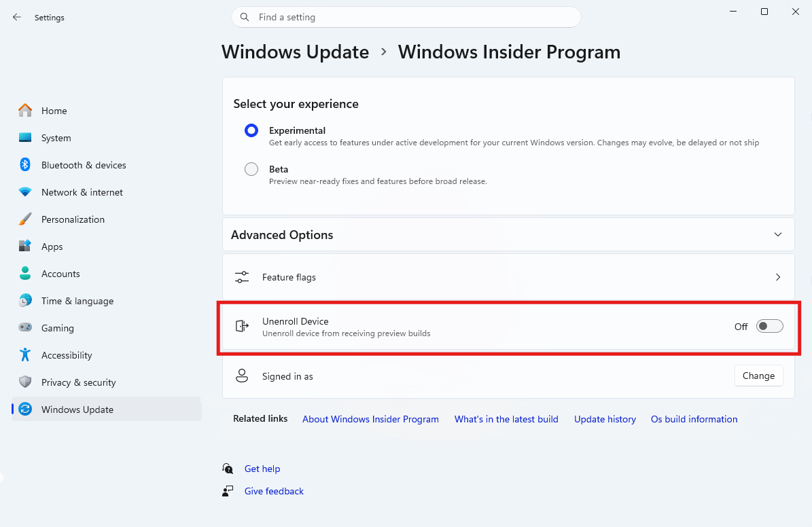This screenshot has width=812, height=527.
Task: Click the Accessibility figure icon
Action: [25, 355]
